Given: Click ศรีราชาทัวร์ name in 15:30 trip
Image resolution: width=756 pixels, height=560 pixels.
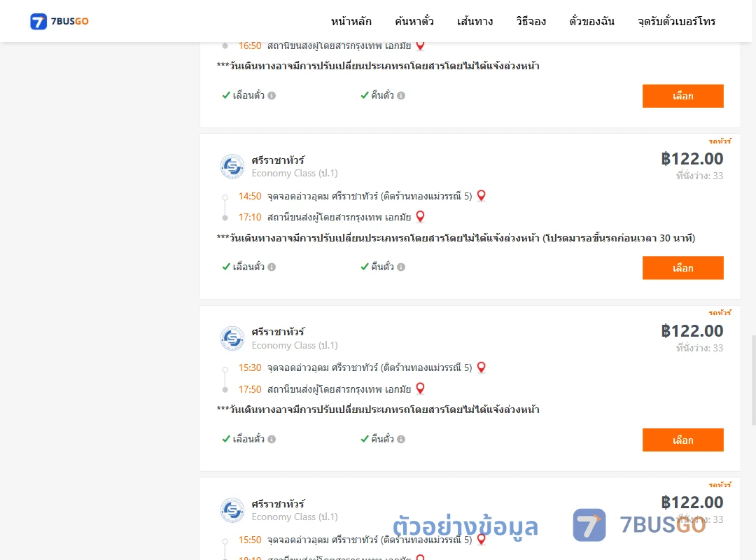Looking at the screenshot, I should pos(278,332).
